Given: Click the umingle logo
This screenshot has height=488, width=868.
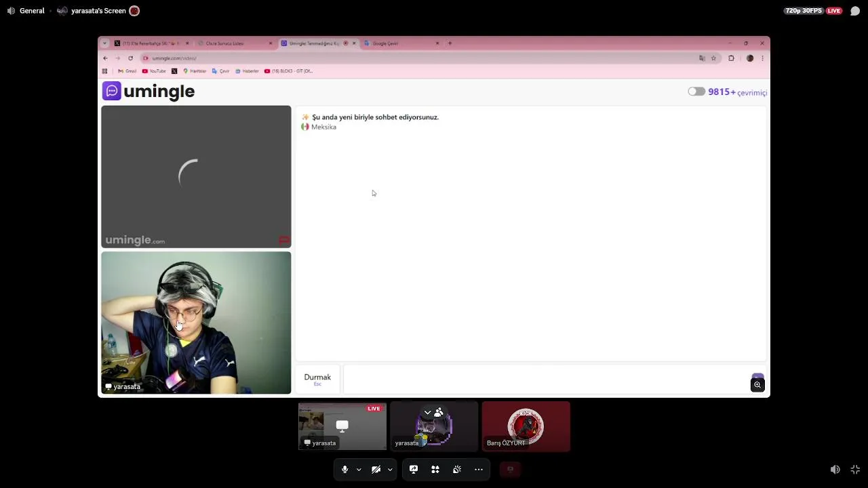Looking at the screenshot, I should pos(149,91).
